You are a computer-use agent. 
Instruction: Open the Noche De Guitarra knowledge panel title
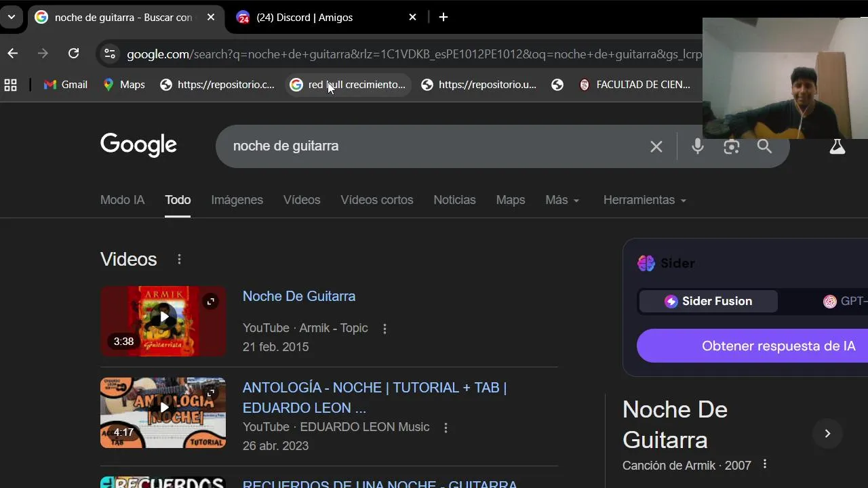(675, 424)
